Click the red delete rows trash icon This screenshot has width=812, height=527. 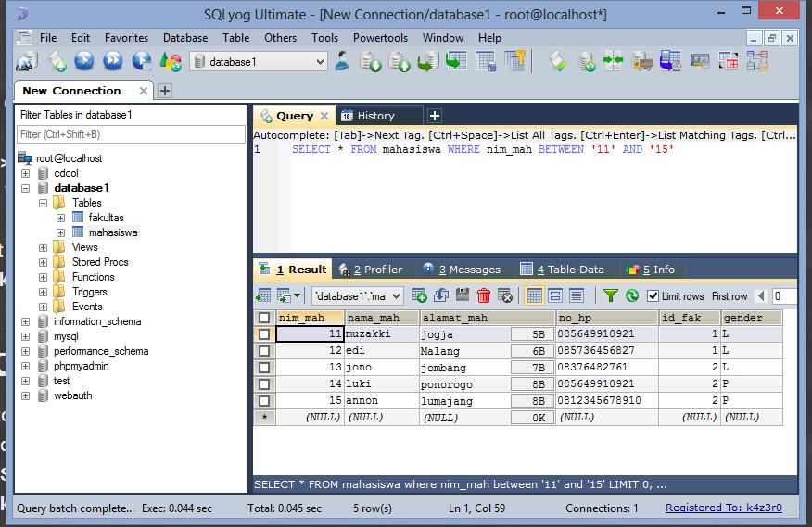click(x=484, y=295)
